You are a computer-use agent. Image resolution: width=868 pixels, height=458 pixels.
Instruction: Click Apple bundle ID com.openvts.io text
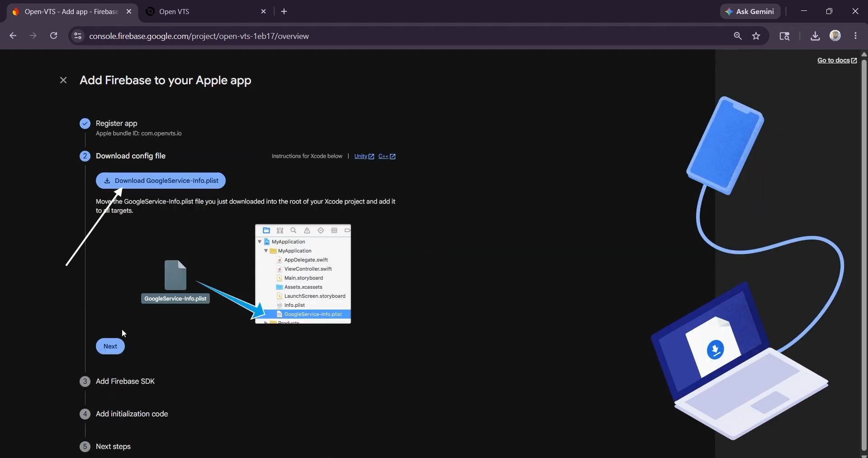tap(138, 134)
